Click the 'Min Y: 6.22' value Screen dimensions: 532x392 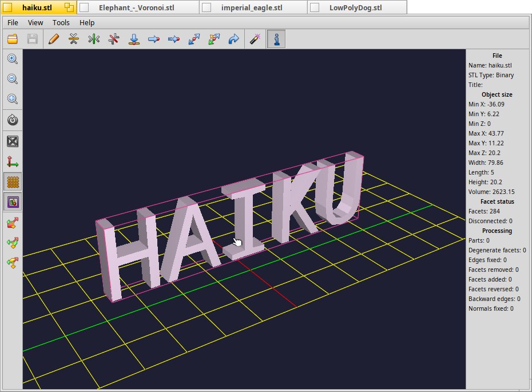[x=483, y=114]
